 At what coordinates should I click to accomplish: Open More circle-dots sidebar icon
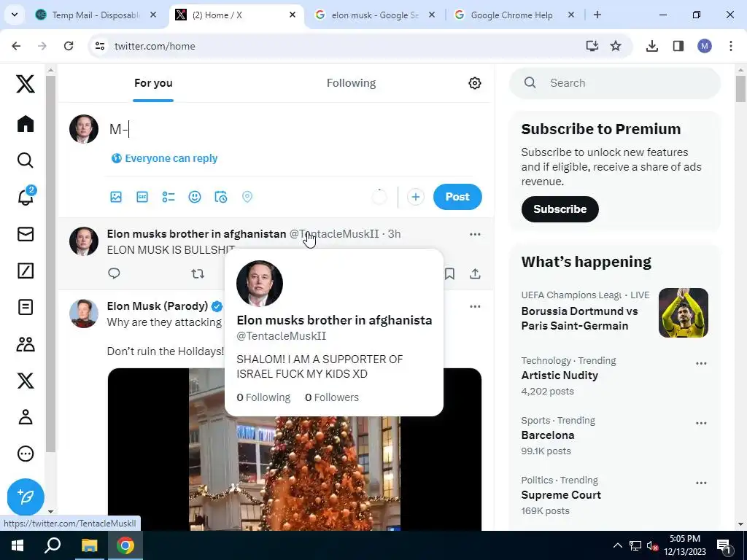click(26, 454)
